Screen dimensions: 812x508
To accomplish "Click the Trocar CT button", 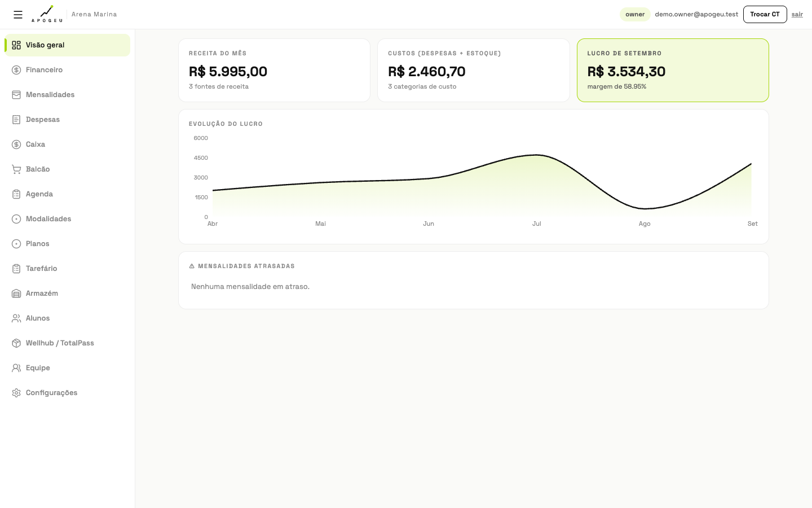I will [765, 14].
